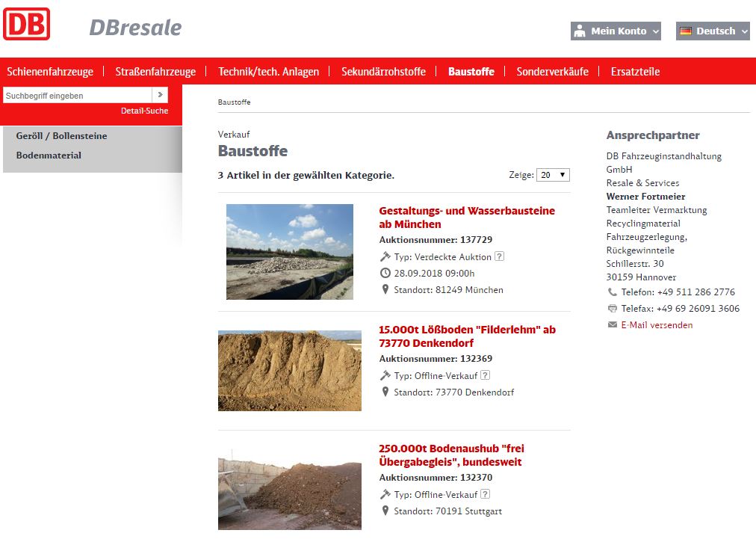Screen dimensions: 756x539
Task: Open the Bodenaushub pile thumbnail
Action: tap(290, 490)
